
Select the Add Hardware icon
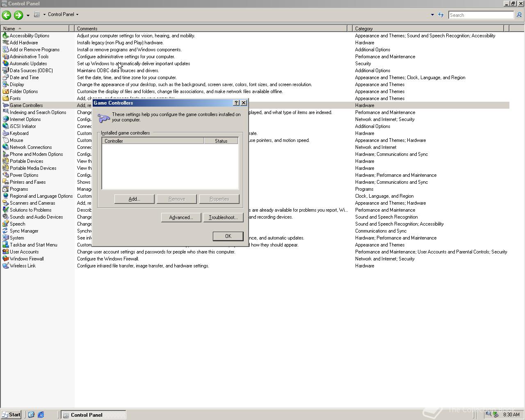tap(5, 43)
